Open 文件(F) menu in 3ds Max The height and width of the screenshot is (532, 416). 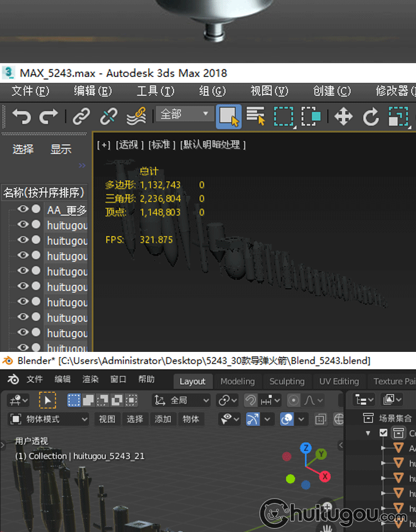pos(30,91)
